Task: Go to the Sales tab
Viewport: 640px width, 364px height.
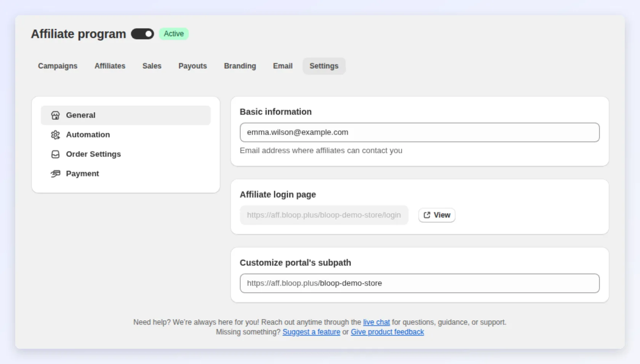Action: [152, 66]
